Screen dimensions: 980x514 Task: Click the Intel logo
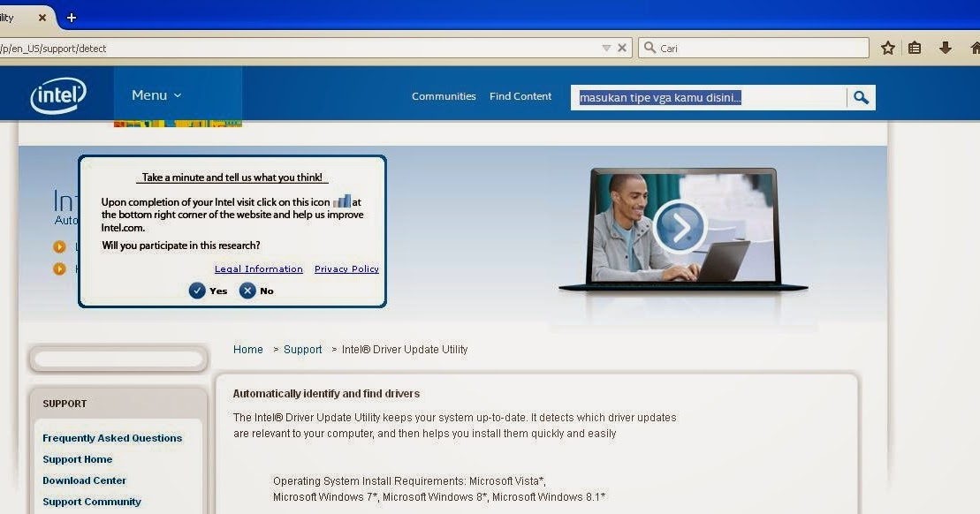58,95
